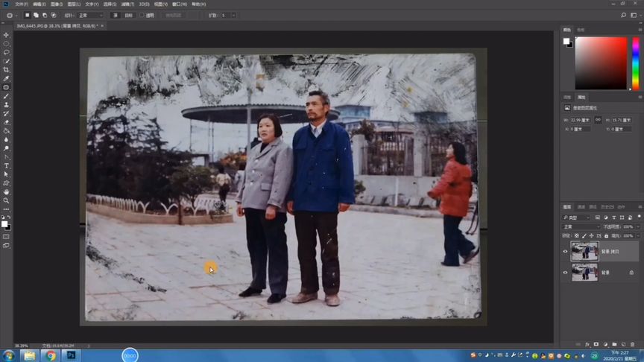Open the 文件 menu
Image resolution: width=644 pixels, height=362 pixels.
22,4
